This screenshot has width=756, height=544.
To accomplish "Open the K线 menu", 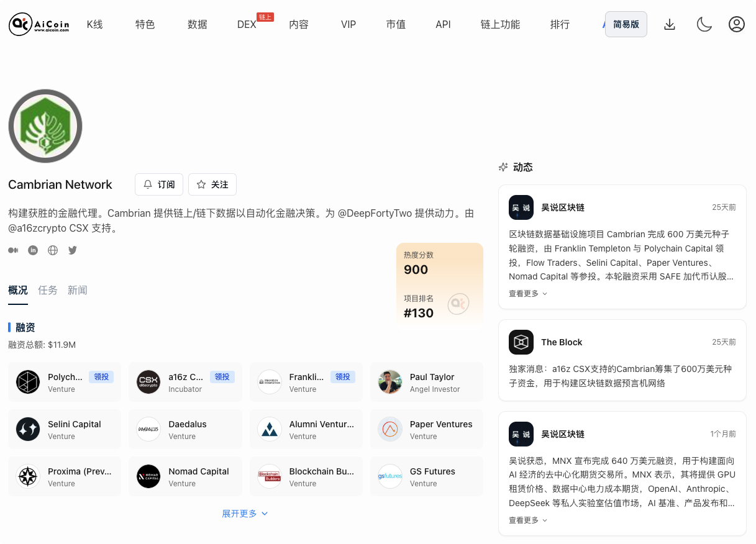I will (x=94, y=25).
